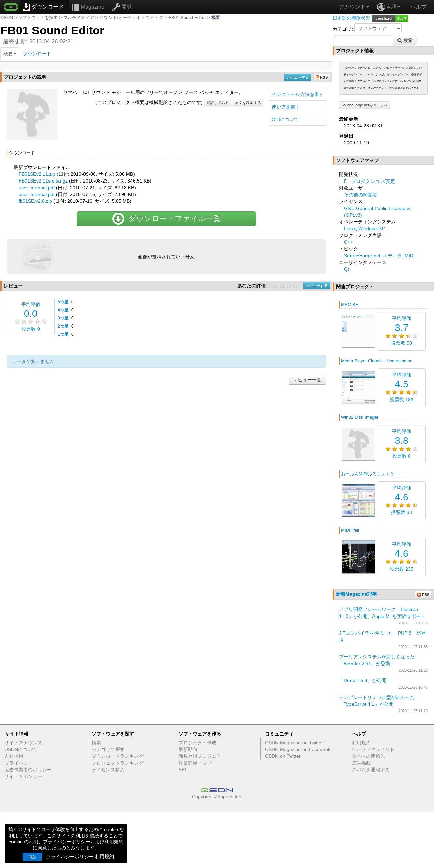Screen dimensions: 434x868
Task: Click the 原文を表示する button
Action: 248,103
